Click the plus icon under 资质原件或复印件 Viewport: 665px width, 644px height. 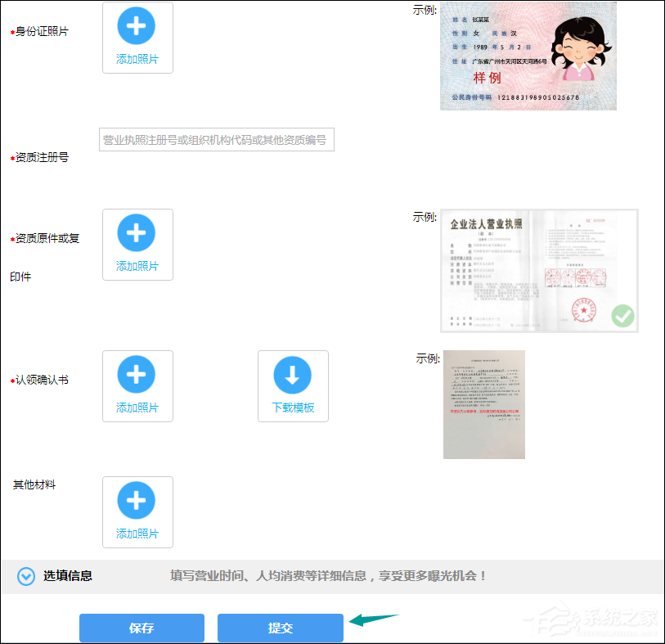point(137,233)
